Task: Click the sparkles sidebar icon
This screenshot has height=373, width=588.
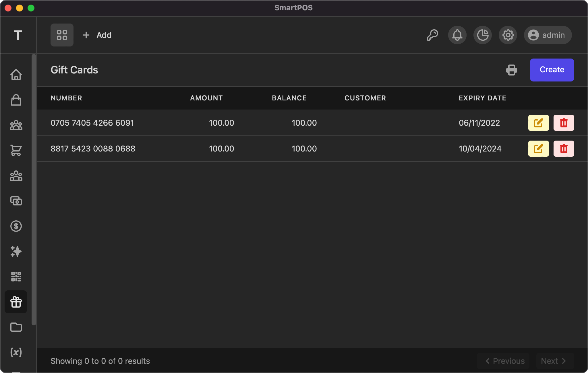Action: pyautogui.click(x=16, y=251)
